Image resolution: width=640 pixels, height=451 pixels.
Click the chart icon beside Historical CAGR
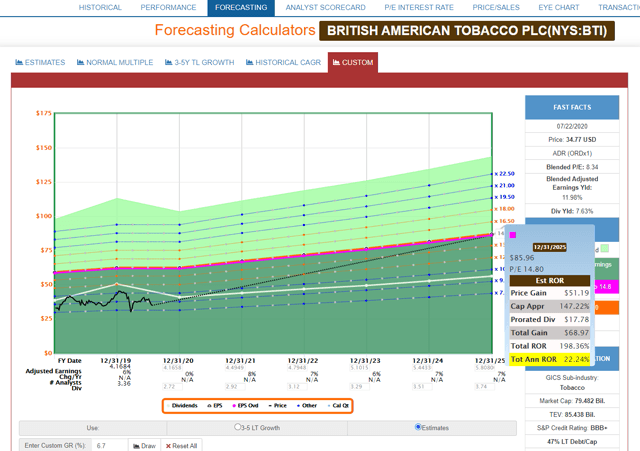tap(249, 62)
